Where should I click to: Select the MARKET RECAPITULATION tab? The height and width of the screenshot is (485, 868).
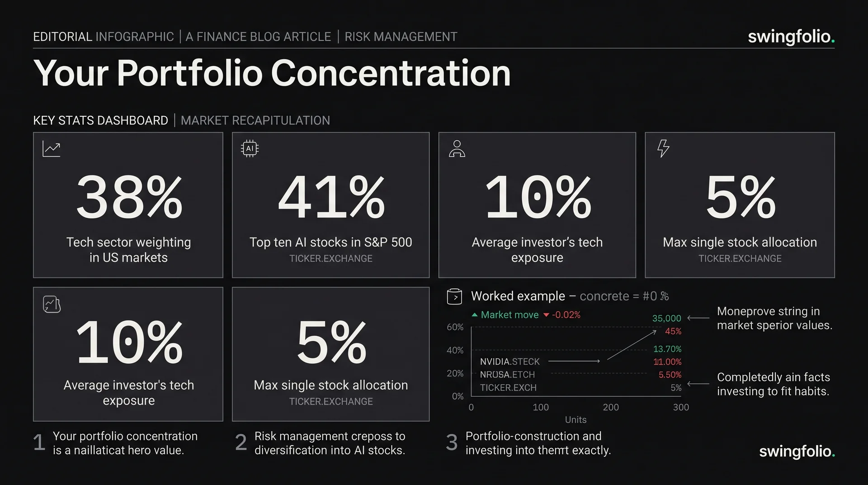255,120
